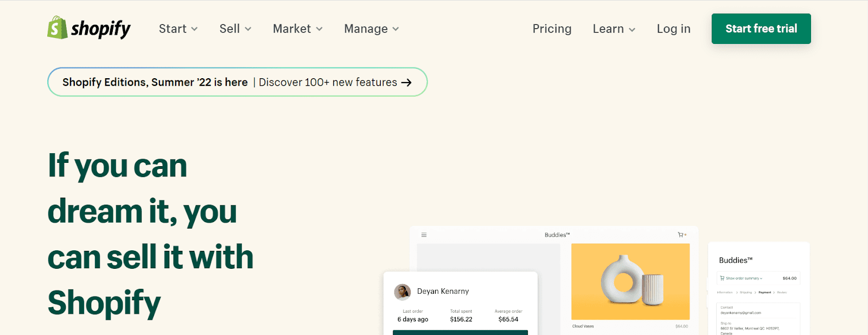Image resolution: width=868 pixels, height=335 pixels.
Task: Expand the Start dropdown menu
Action: click(x=178, y=29)
